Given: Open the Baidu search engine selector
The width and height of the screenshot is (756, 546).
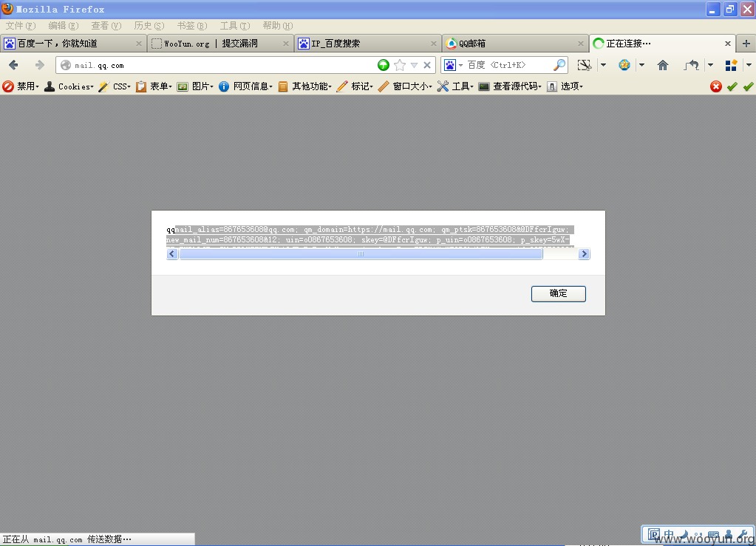Looking at the screenshot, I should click(x=453, y=64).
